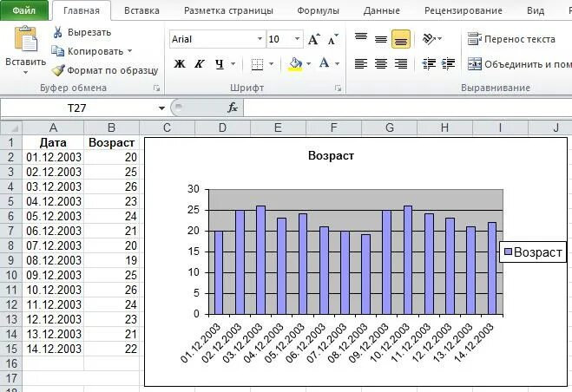
Task: Open the Paste (Вставить) dropdown arrow
Action: 25,73
